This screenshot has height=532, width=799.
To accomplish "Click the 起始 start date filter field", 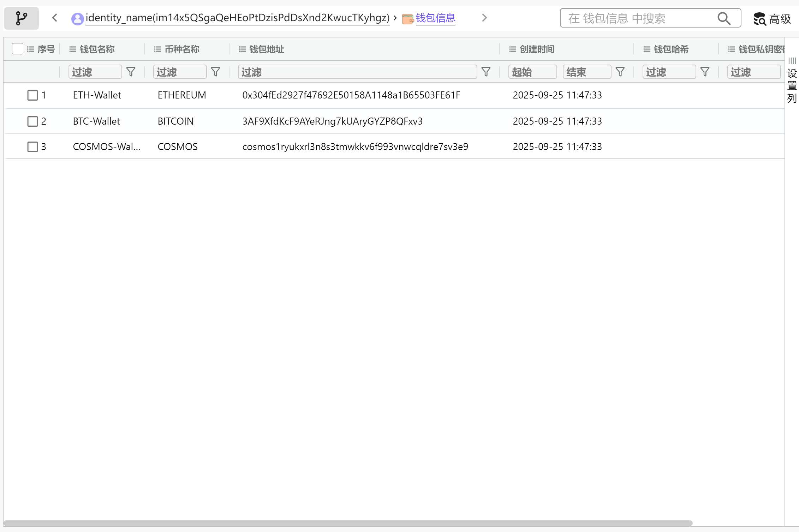I will pos(532,72).
